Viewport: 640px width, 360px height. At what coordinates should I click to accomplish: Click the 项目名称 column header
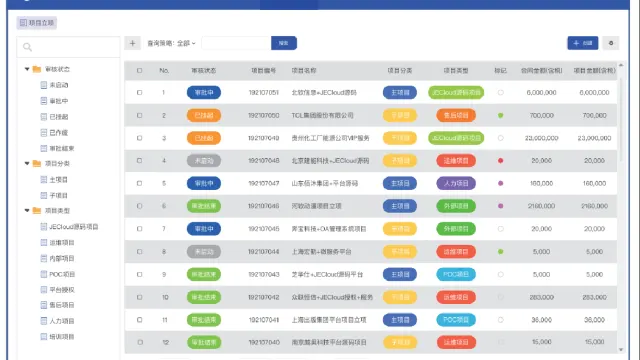point(304,71)
